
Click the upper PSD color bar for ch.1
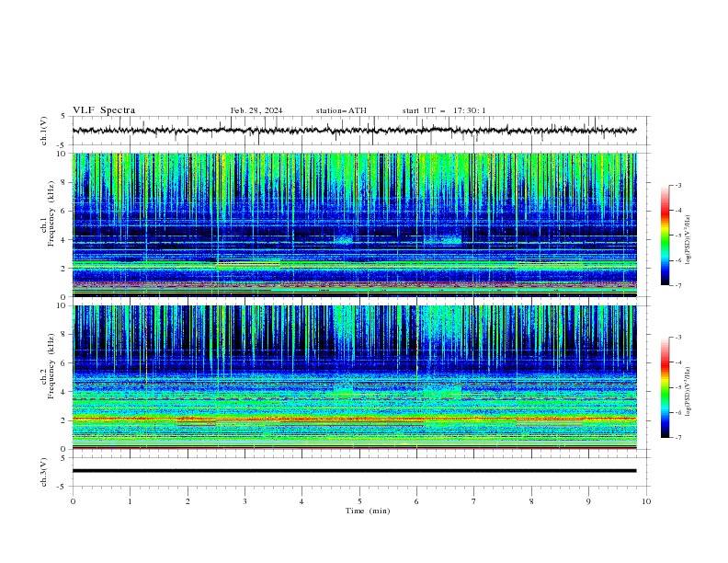[665, 236]
